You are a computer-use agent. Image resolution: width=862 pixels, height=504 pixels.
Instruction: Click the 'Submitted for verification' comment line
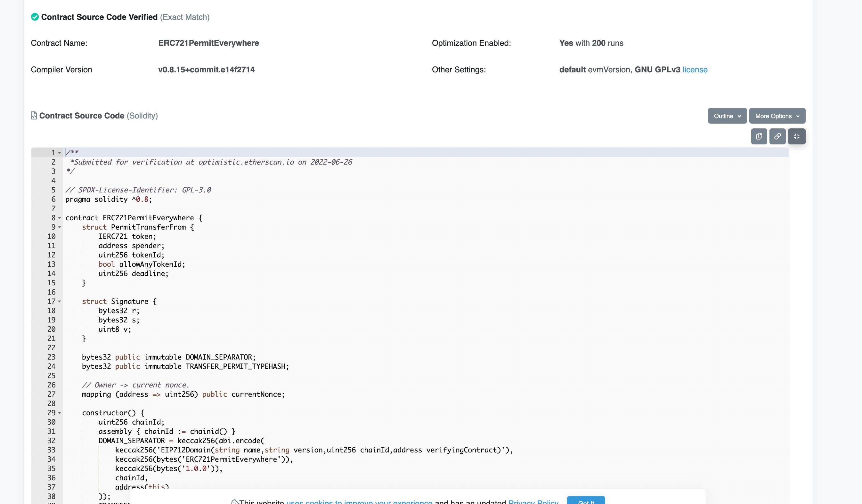[x=211, y=162]
